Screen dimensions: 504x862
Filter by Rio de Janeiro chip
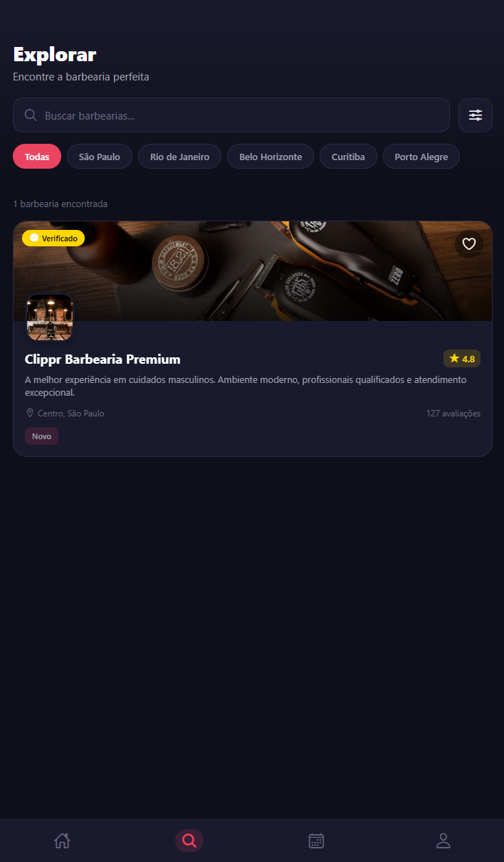tap(179, 157)
